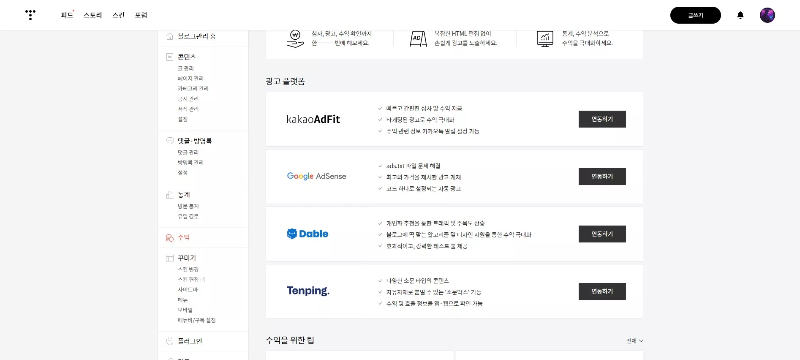The height and width of the screenshot is (360, 800).
Task: Click the hand-with-coin revenue icon in the top banner
Action: pyautogui.click(x=295, y=39)
